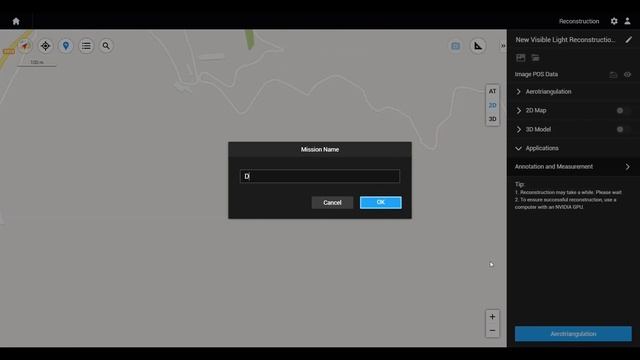Screen dimensions: 640x360
Task: Open the map list menu icon
Action: point(86,46)
